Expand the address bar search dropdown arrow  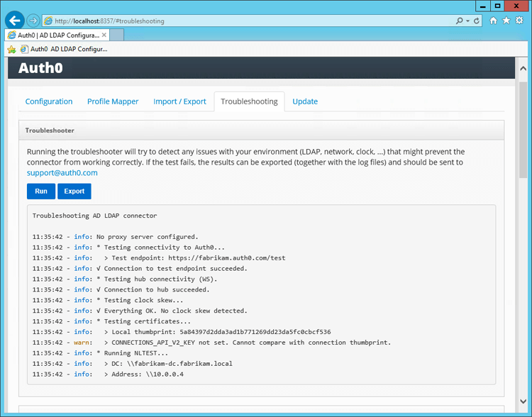click(467, 21)
